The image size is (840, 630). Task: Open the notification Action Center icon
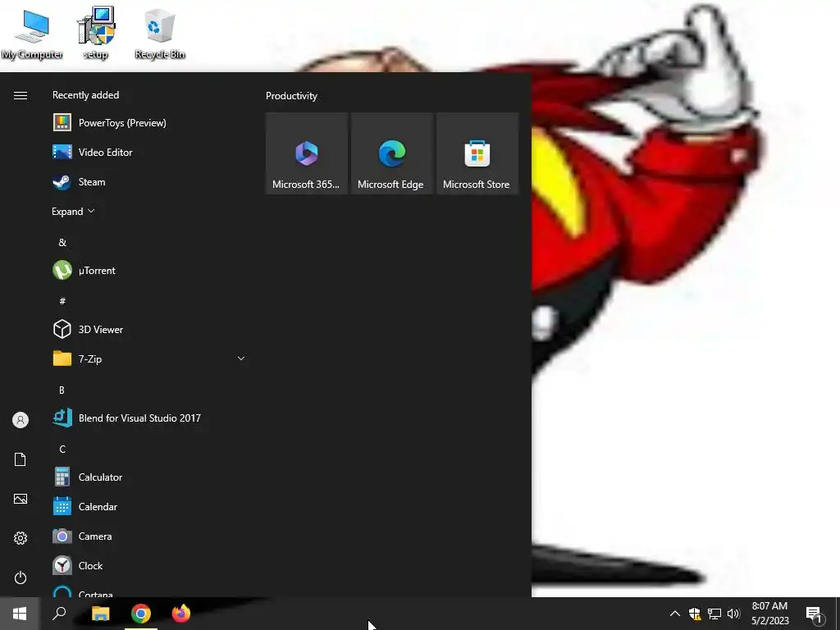click(x=815, y=614)
